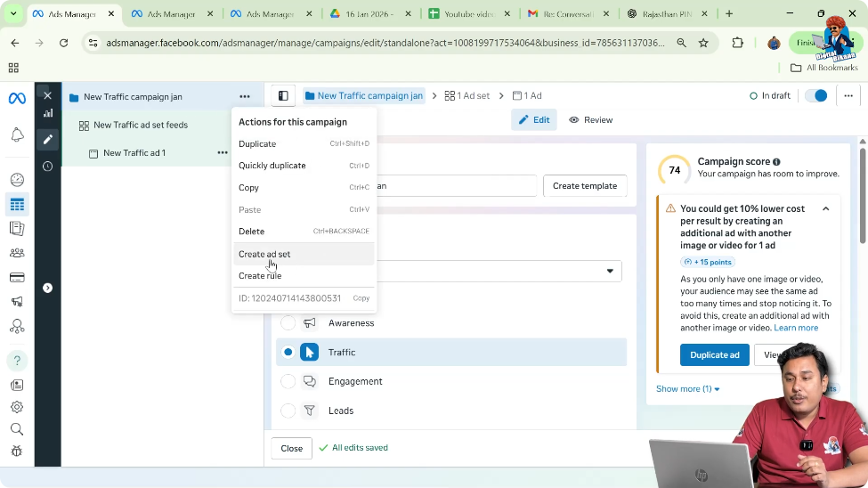The image size is (868, 488).
Task: Choose Quickly duplicate from the menu
Action: (x=304, y=166)
